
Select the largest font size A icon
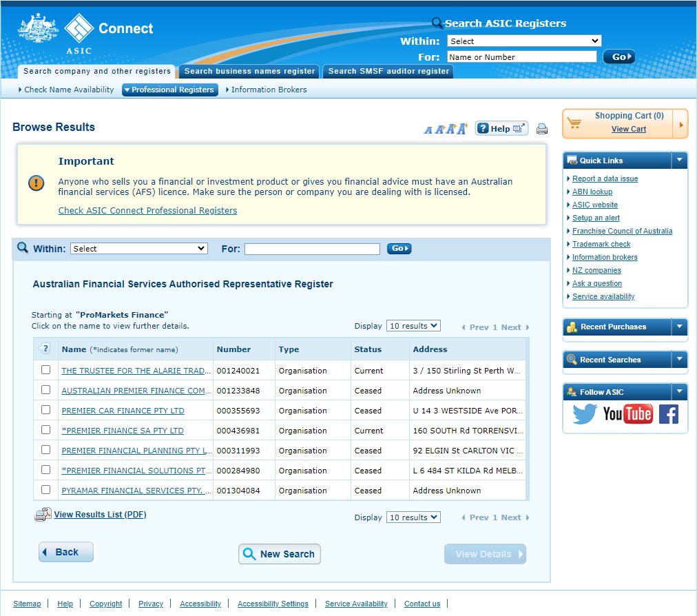click(x=462, y=129)
